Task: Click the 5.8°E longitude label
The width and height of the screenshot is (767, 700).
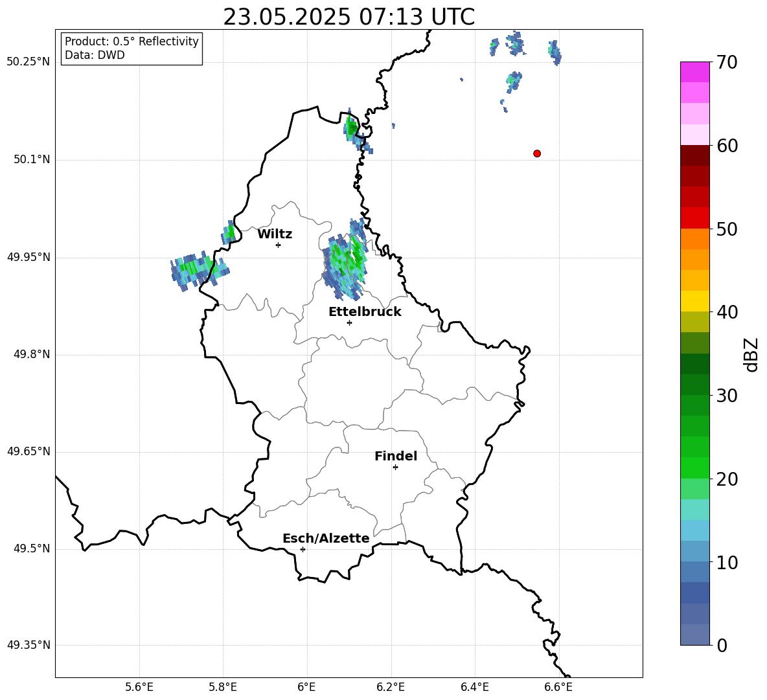Action: pyautogui.click(x=223, y=687)
